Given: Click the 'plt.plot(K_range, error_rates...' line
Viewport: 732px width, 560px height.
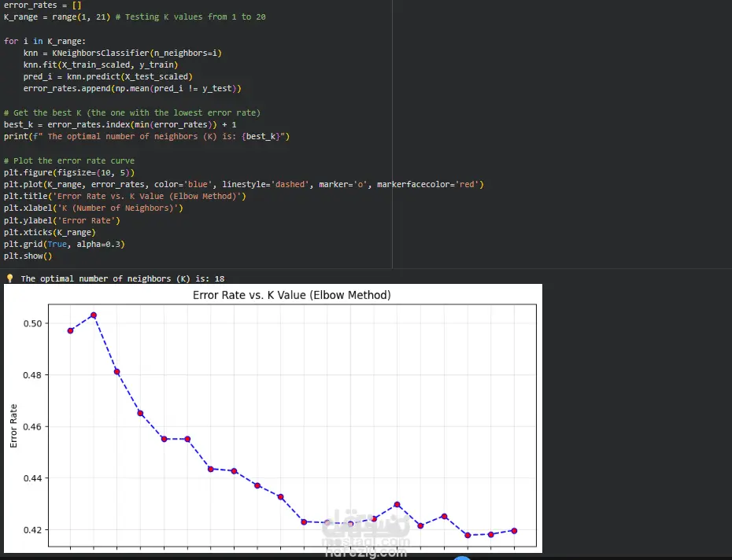Looking at the screenshot, I should (244, 184).
